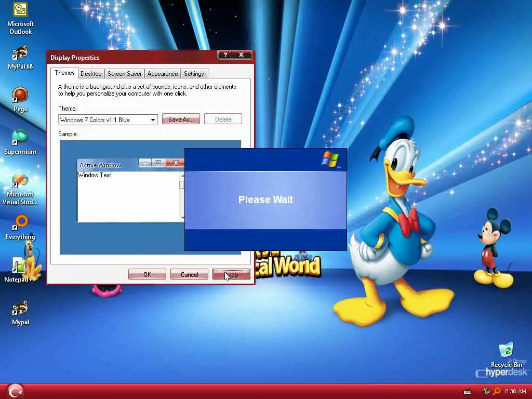Select the Mypal raccoon desktop icon
This screenshot has height=399, width=532.
click(x=20, y=312)
